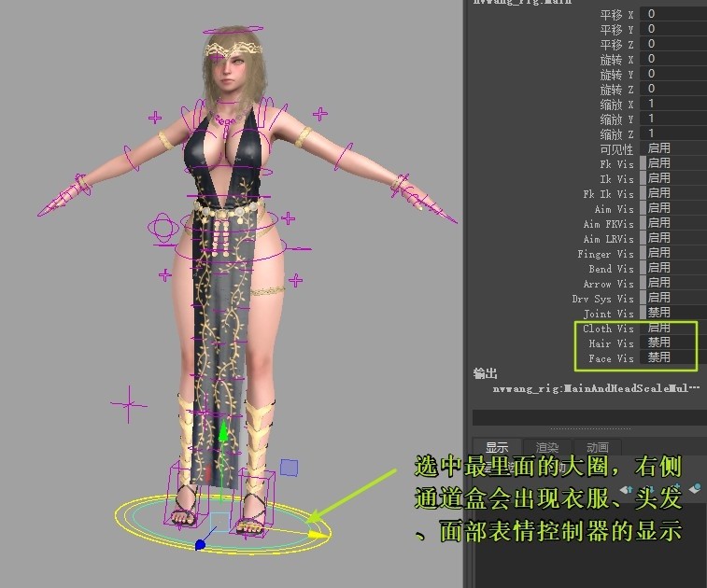Switch to the 渲染 layer tab
The width and height of the screenshot is (707, 588).
click(547, 447)
